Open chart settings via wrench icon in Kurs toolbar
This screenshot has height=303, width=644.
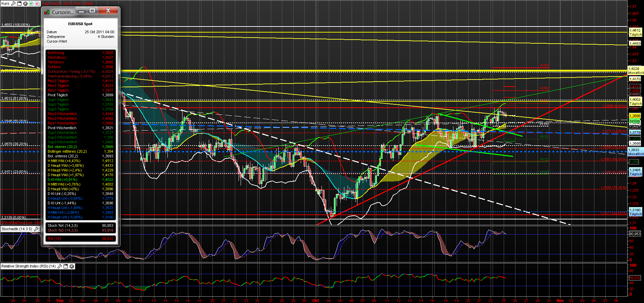pyautogui.click(x=13, y=3)
